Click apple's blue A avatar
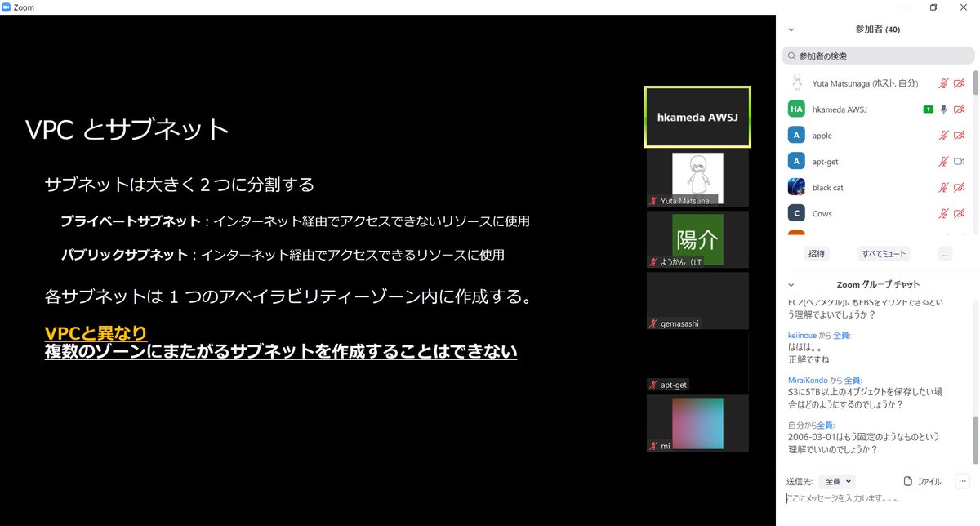The width and height of the screenshot is (980, 526). [x=796, y=136]
